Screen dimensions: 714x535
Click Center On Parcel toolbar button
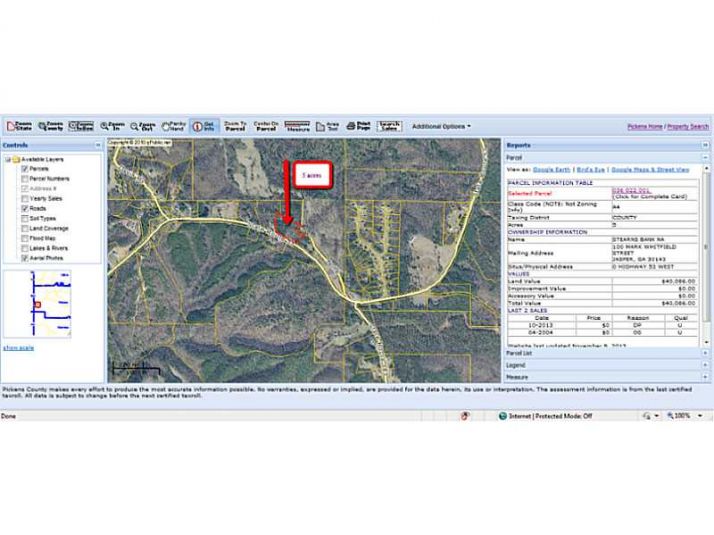[x=266, y=126]
